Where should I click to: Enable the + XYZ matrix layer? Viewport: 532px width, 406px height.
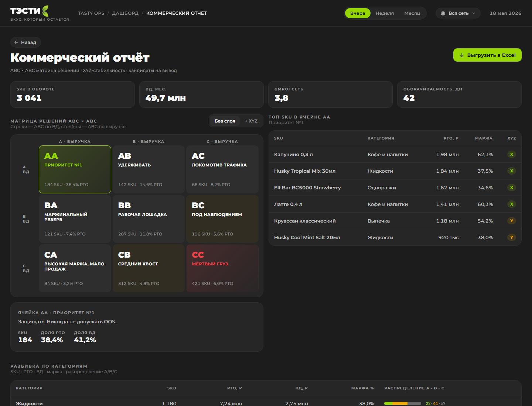tap(251, 121)
